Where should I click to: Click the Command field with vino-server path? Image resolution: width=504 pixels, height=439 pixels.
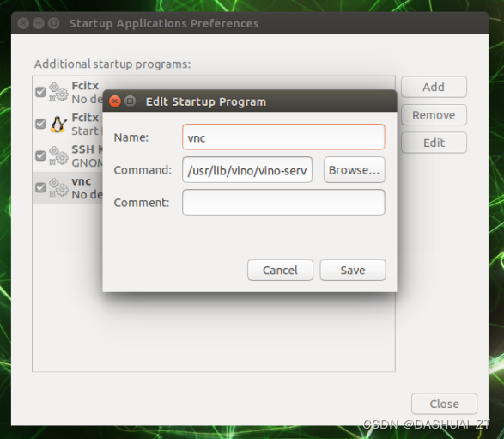247,170
